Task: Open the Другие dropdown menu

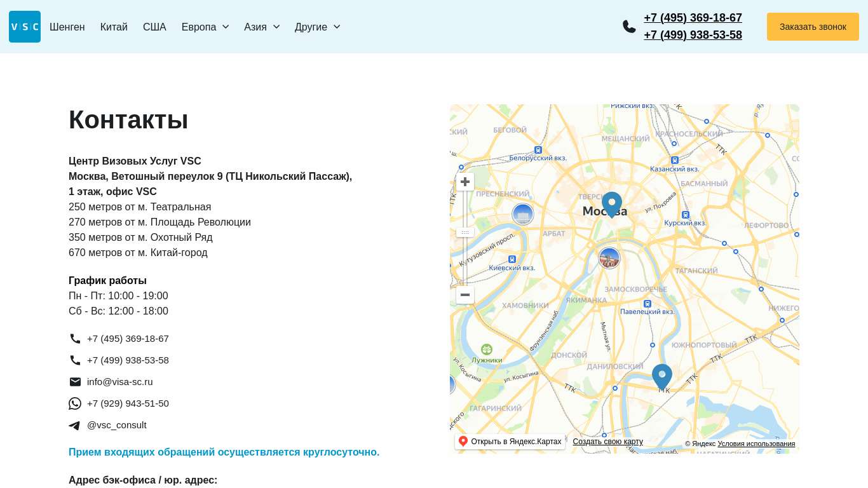Action: coord(316,27)
